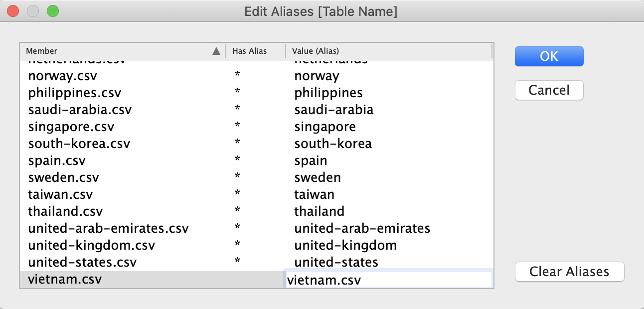Select the taiwan.csv member
The width and height of the screenshot is (644, 309).
pos(60,194)
